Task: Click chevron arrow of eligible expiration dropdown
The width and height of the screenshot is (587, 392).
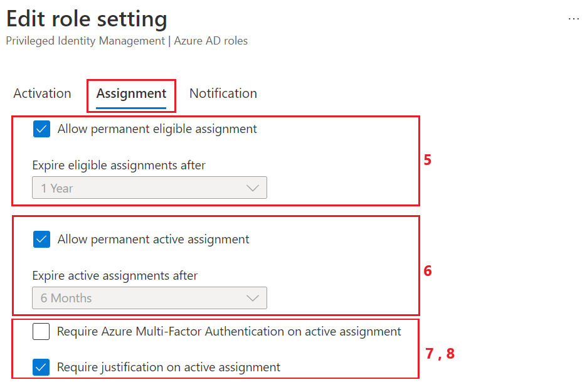Action: [x=253, y=188]
